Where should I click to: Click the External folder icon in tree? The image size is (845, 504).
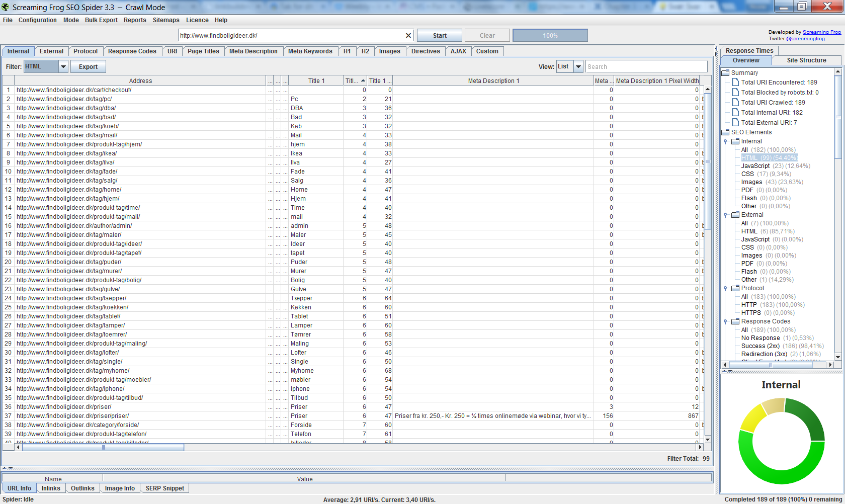click(735, 215)
